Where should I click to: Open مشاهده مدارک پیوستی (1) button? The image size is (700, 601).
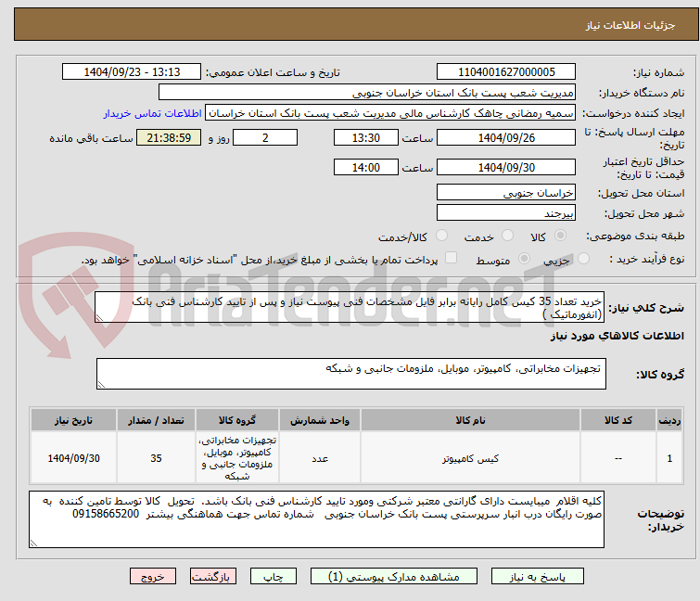click(x=394, y=577)
